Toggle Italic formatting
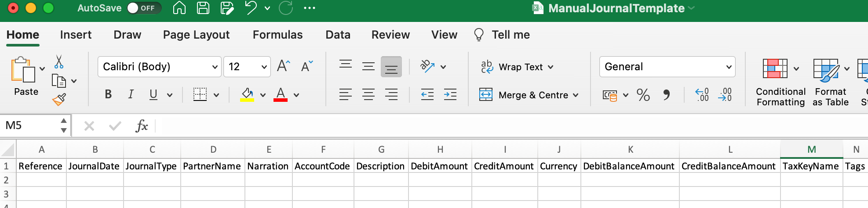868x208 pixels. coord(131,94)
